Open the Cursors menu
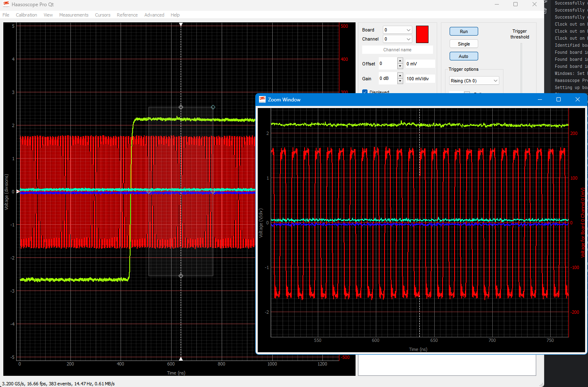 pos(102,15)
